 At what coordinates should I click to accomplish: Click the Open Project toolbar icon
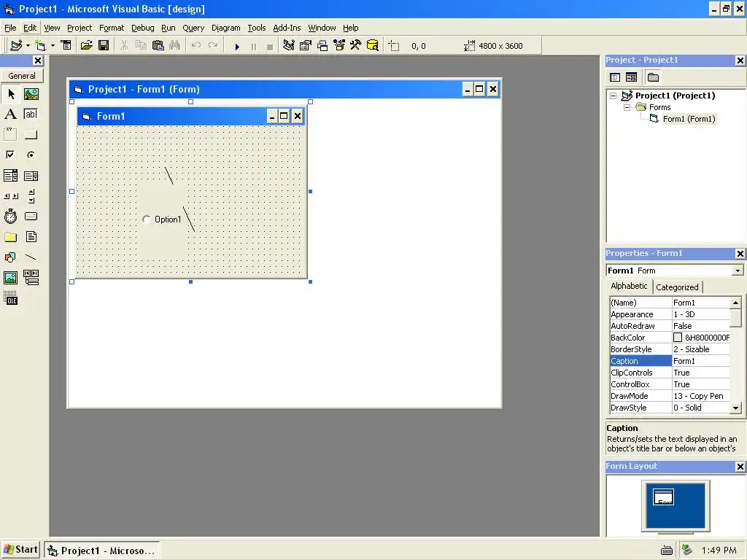click(x=86, y=46)
